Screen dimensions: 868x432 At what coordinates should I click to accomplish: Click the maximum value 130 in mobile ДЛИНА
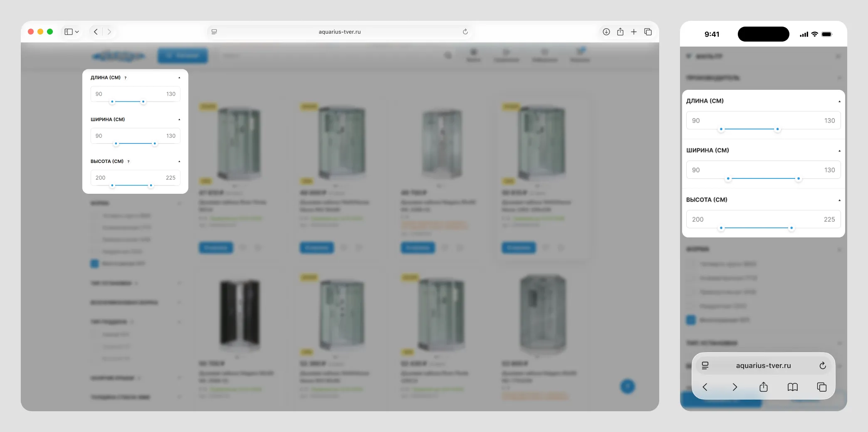tap(829, 121)
